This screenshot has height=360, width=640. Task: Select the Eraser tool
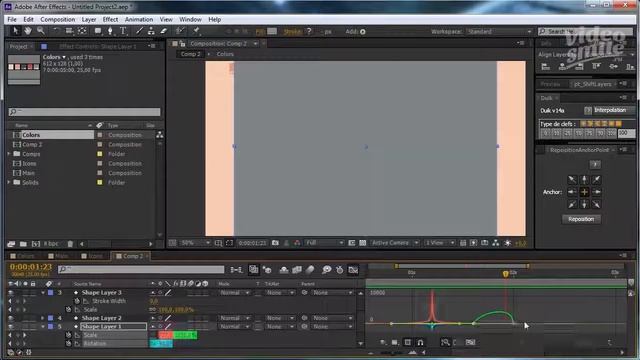[163, 31]
